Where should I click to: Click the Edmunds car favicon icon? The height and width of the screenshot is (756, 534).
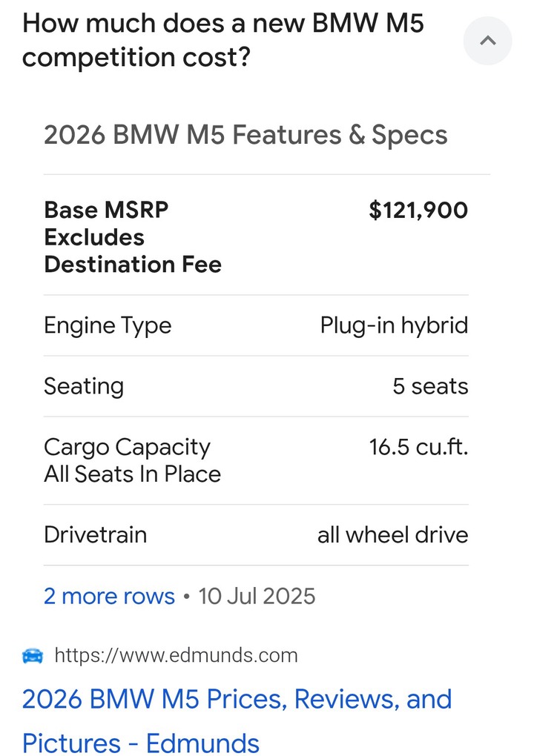click(x=33, y=656)
